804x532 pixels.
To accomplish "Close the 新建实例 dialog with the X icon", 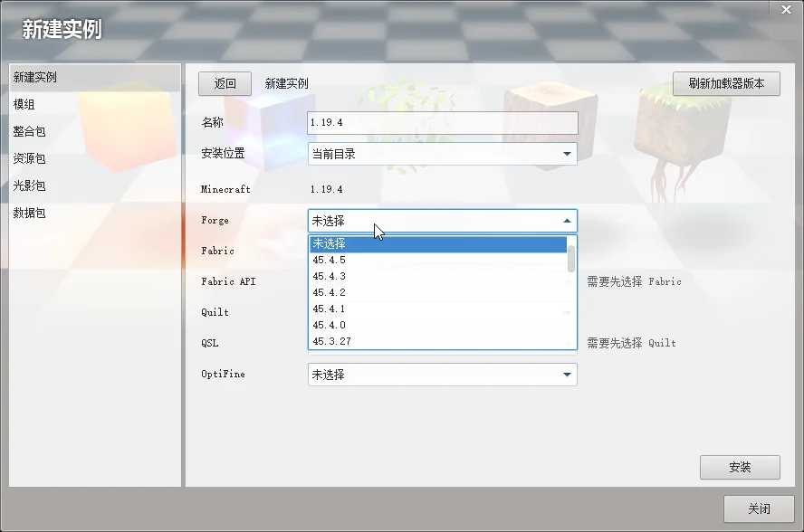I will [786, 9].
